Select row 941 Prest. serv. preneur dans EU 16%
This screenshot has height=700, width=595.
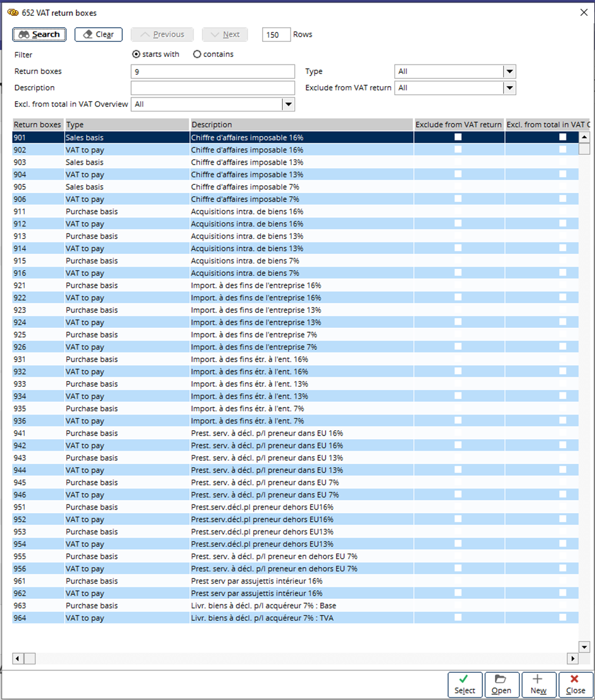click(x=296, y=433)
